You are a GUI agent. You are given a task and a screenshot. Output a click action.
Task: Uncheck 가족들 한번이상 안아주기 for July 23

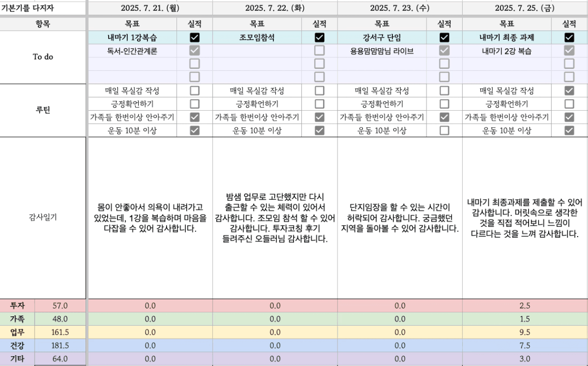tap(445, 117)
